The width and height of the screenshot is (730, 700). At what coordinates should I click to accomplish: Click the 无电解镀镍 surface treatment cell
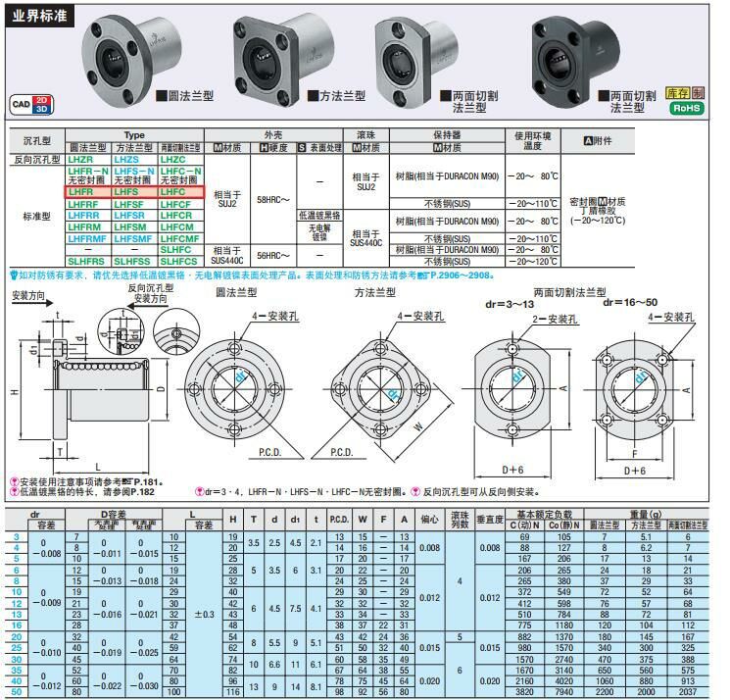point(319,232)
